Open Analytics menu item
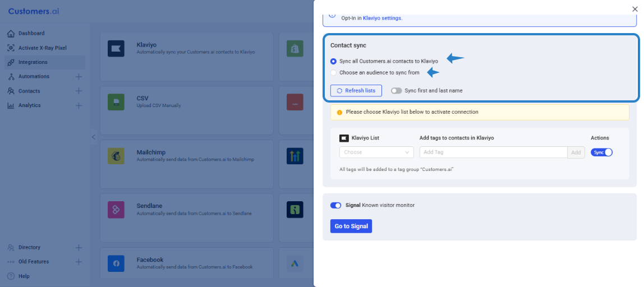644x287 pixels. [30, 105]
